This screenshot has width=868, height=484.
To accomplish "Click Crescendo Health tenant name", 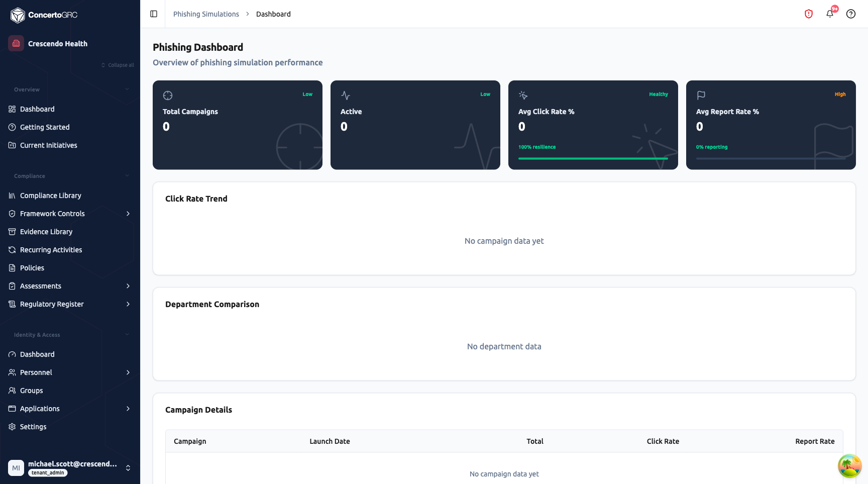I will [58, 44].
